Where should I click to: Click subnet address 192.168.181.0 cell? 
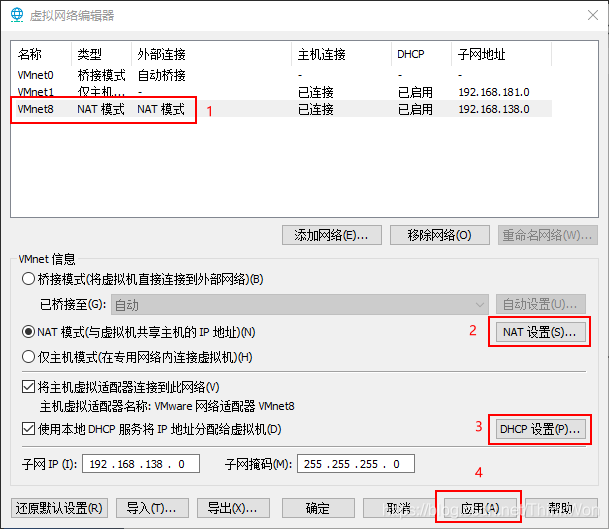pos(494,92)
